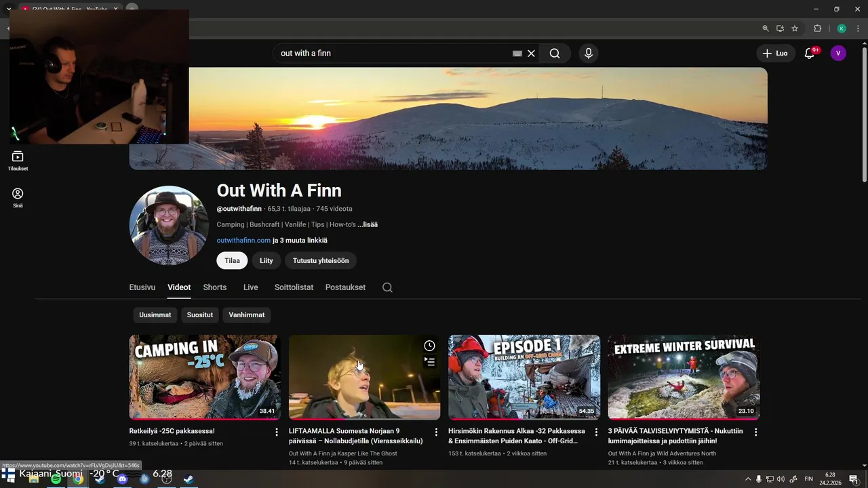Image resolution: width=868 pixels, height=488 pixels.
Task: Click the taskbar clock showing 6.28
Action: pyautogui.click(x=831, y=479)
